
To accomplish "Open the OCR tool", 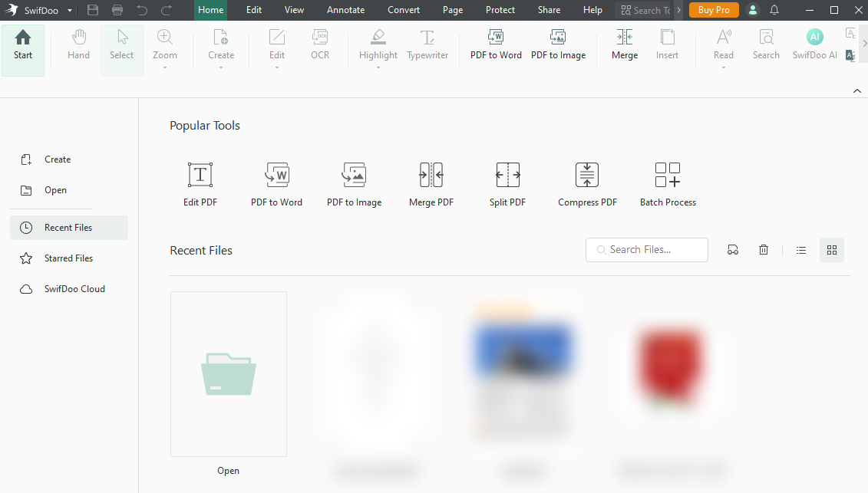I will [320, 46].
